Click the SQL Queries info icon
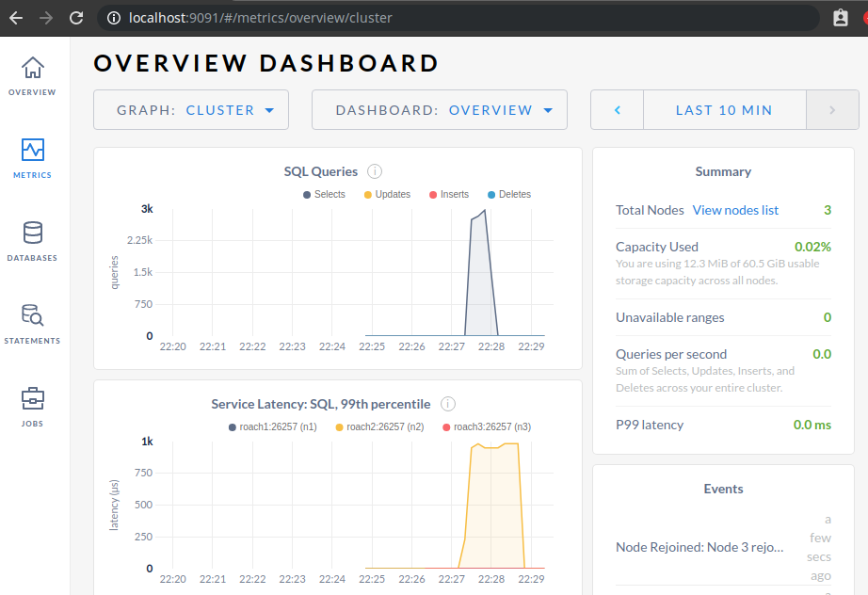 point(375,171)
